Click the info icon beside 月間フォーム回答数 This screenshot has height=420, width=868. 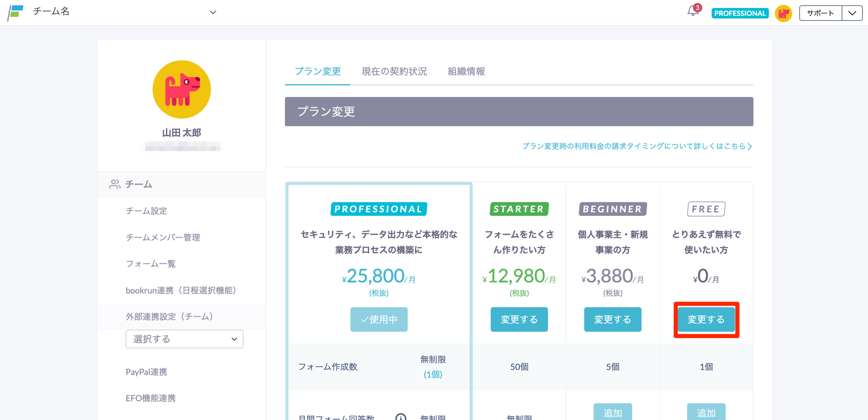click(401, 417)
